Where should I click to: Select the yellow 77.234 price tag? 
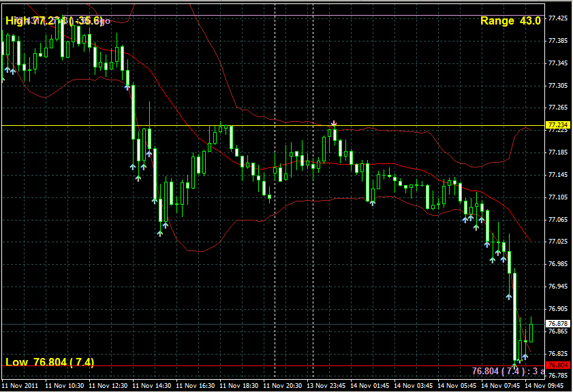[x=557, y=125]
